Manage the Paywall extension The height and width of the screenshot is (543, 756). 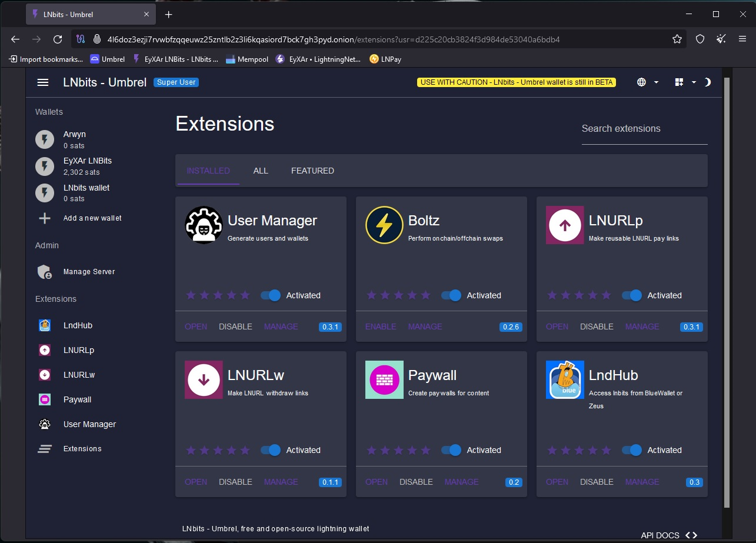pyautogui.click(x=462, y=482)
